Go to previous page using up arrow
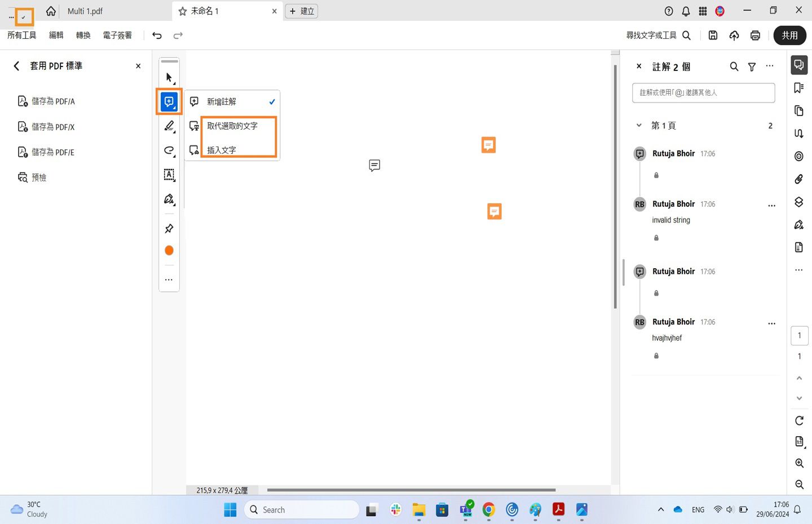The image size is (812, 524). [799, 378]
